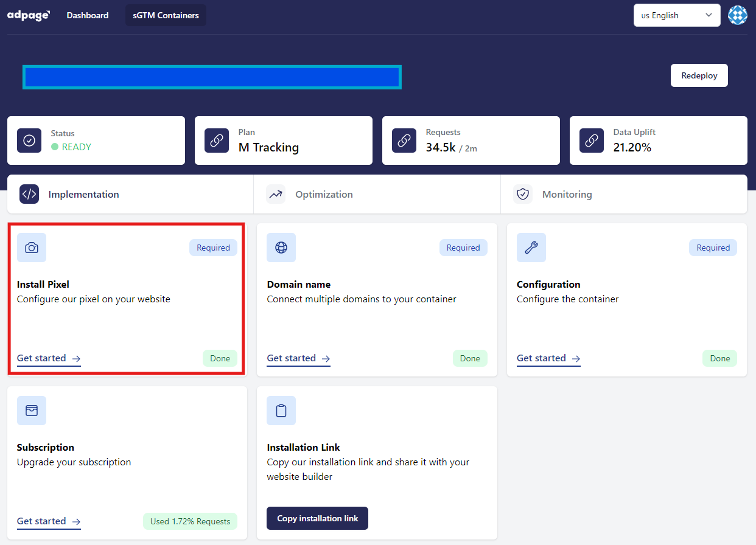Open the sGTM Containers menu item
The width and height of the screenshot is (756, 545).
tap(166, 15)
